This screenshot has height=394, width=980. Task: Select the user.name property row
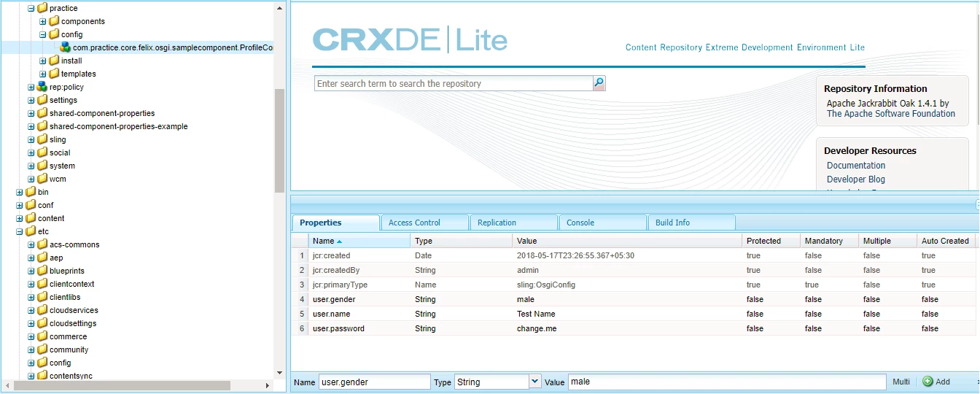point(634,314)
